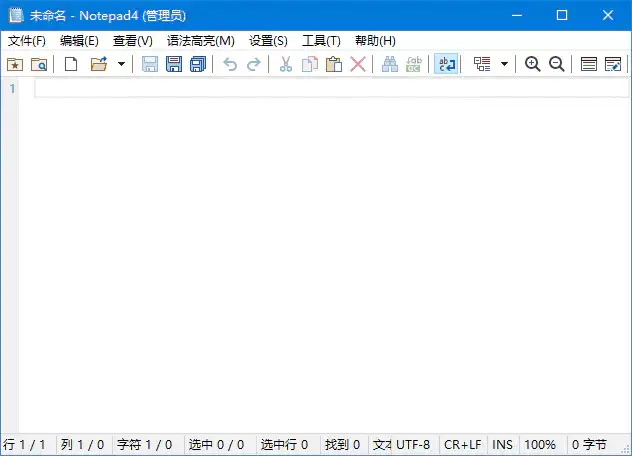Click the 字符 1 / 0 status entry
This screenshot has width=632, height=456.
click(144, 445)
